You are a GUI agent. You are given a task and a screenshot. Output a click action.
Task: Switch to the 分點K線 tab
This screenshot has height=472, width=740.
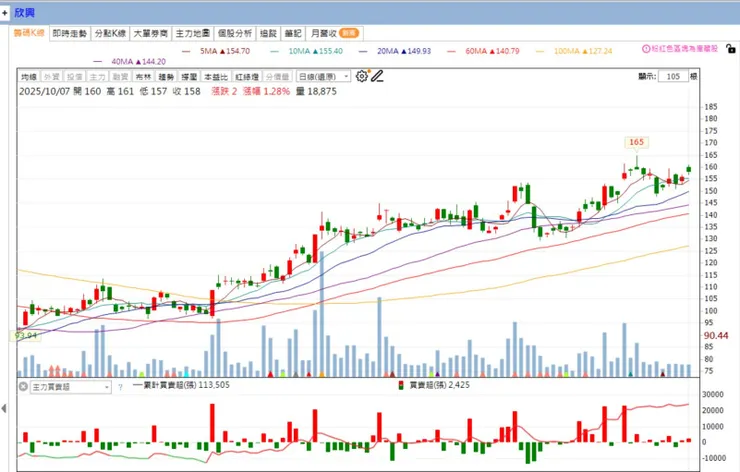click(110, 33)
